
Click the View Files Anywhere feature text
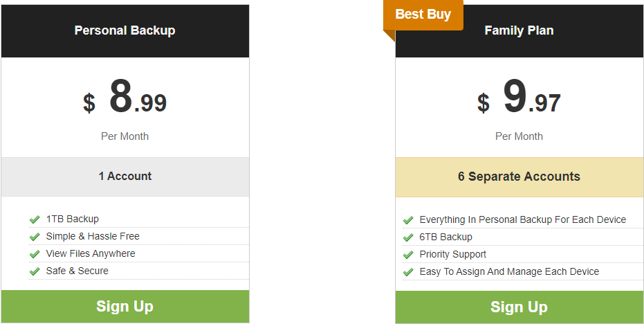[91, 253]
